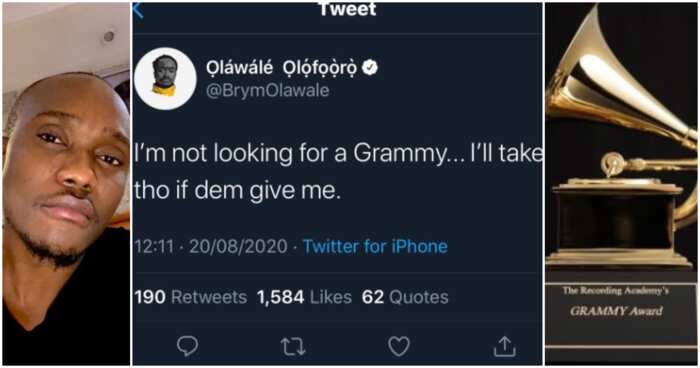View the 62 Quotes list
Image resolution: width=700 pixels, height=368 pixels.
[x=405, y=297]
